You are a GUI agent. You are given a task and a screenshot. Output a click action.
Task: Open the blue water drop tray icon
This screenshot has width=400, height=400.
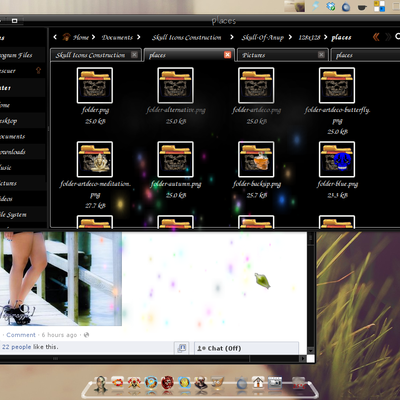346,7
